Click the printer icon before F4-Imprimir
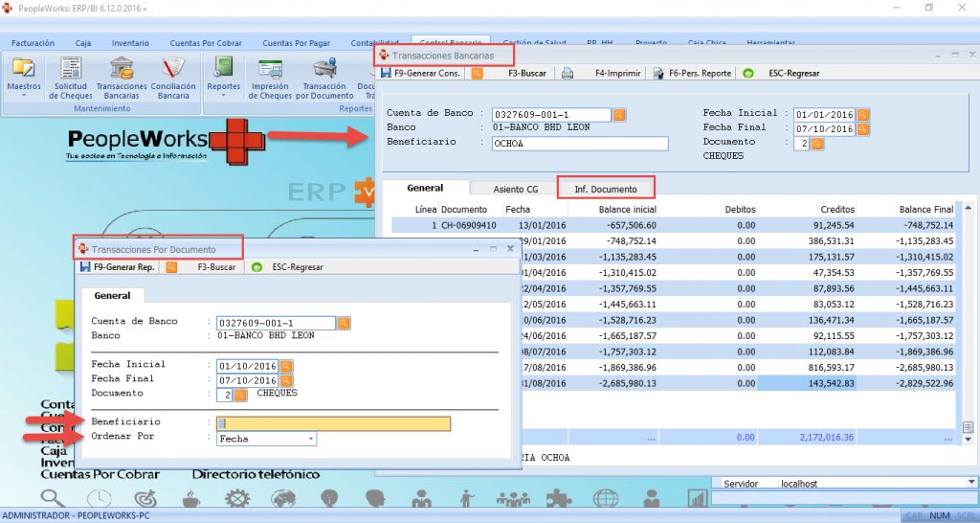The width and height of the screenshot is (980, 523). coord(567,73)
